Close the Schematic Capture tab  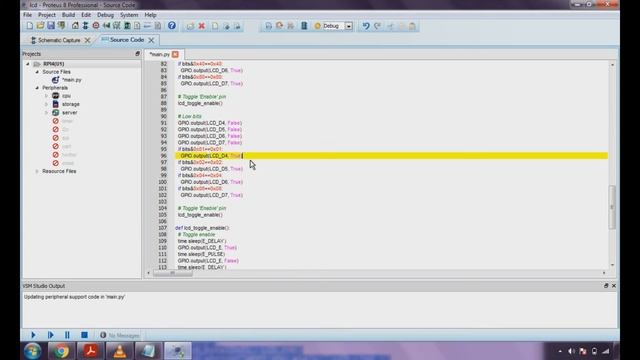pyautogui.click(x=87, y=40)
